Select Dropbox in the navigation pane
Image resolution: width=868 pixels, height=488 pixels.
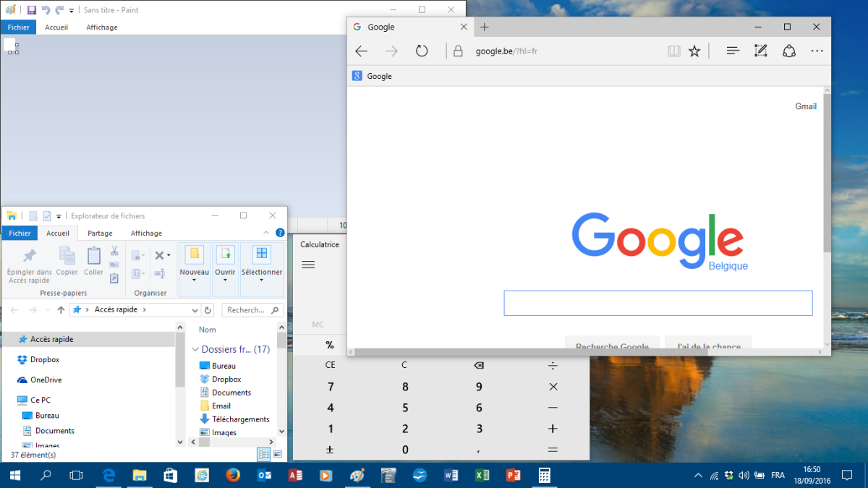pyautogui.click(x=45, y=359)
